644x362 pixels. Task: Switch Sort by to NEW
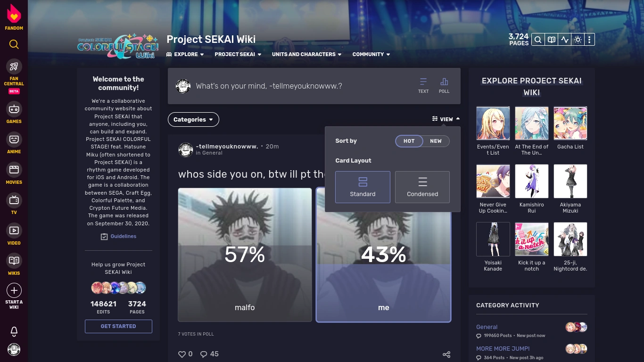click(x=436, y=141)
